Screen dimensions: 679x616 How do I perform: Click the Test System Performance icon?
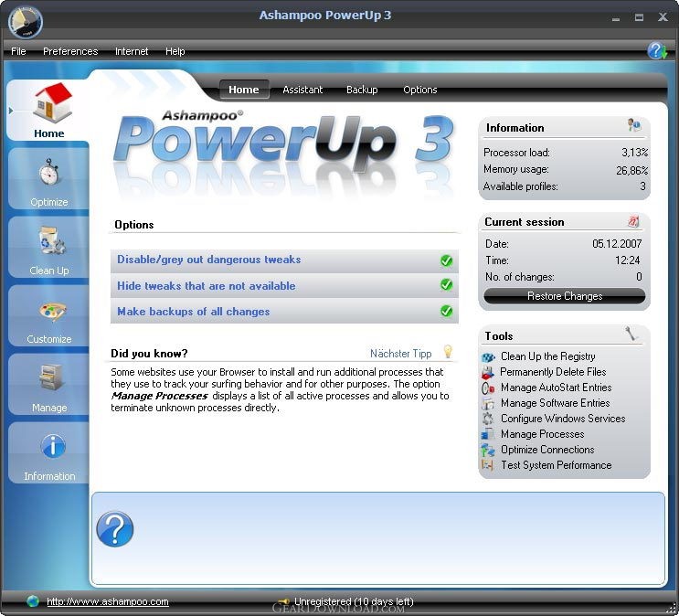click(488, 466)
